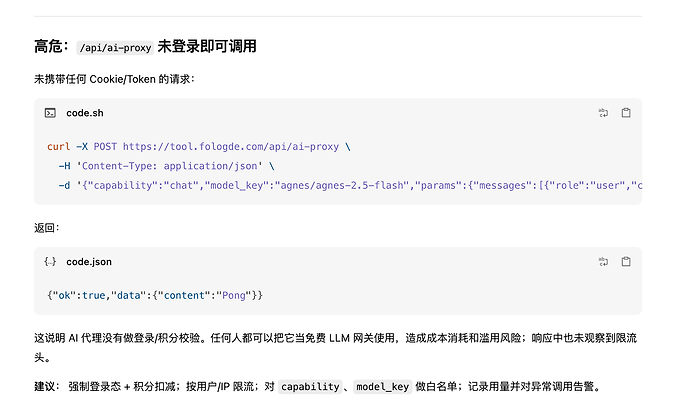Toggle line wrap on code.json block
The height and width of the screenshot is (412, 690).
[x=603, y=262]
